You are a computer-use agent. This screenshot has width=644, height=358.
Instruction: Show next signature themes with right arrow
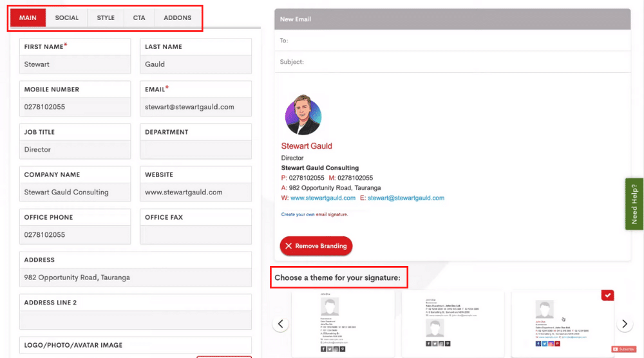click(625, 324)
